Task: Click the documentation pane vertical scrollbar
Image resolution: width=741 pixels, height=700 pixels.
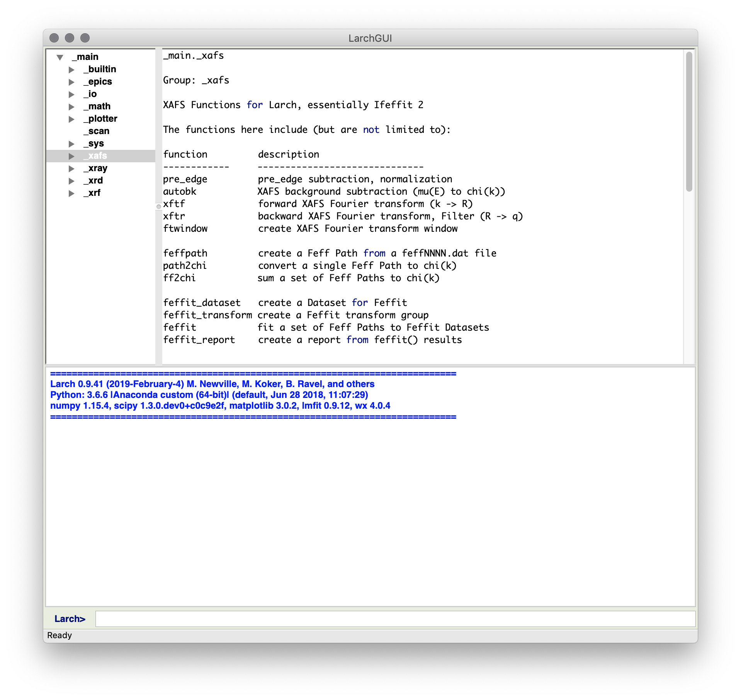Action: (689, 122)
